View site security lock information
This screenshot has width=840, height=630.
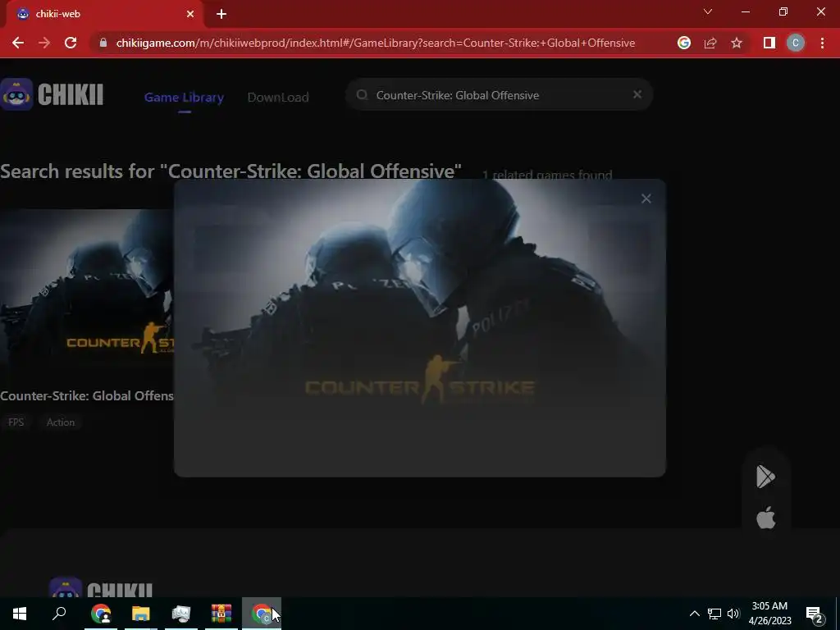[x=103, y=43]
